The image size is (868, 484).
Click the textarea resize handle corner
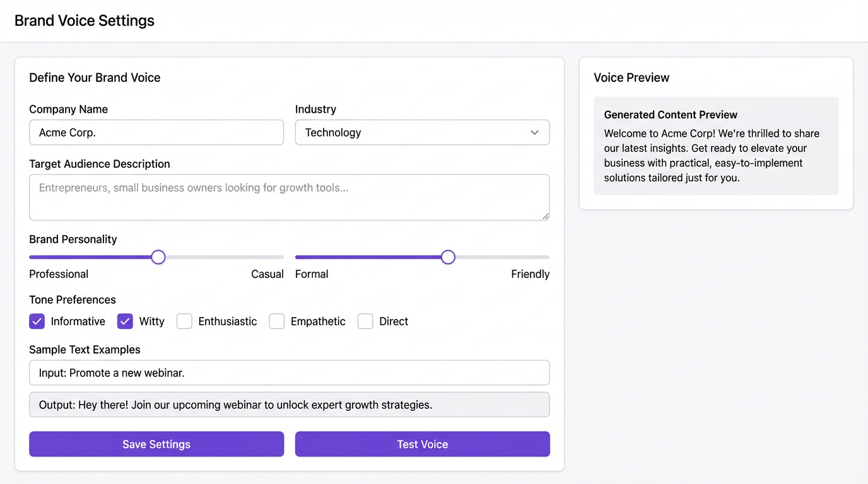pyautogui.click(x=546, y=216)
